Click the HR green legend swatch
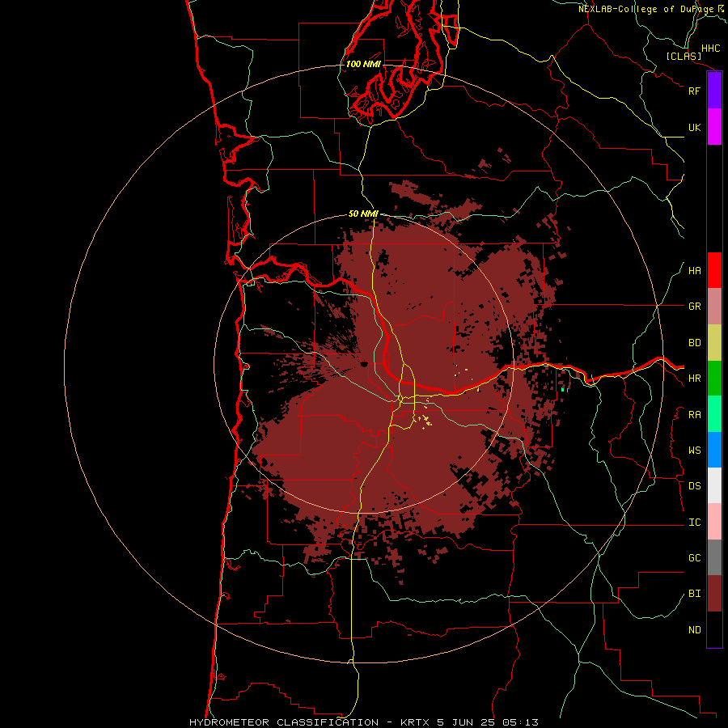The image size is (728, 728). tap(714, 379)
